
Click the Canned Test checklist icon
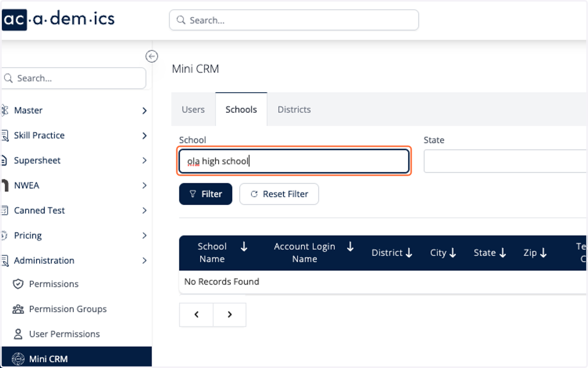point(5,210)
